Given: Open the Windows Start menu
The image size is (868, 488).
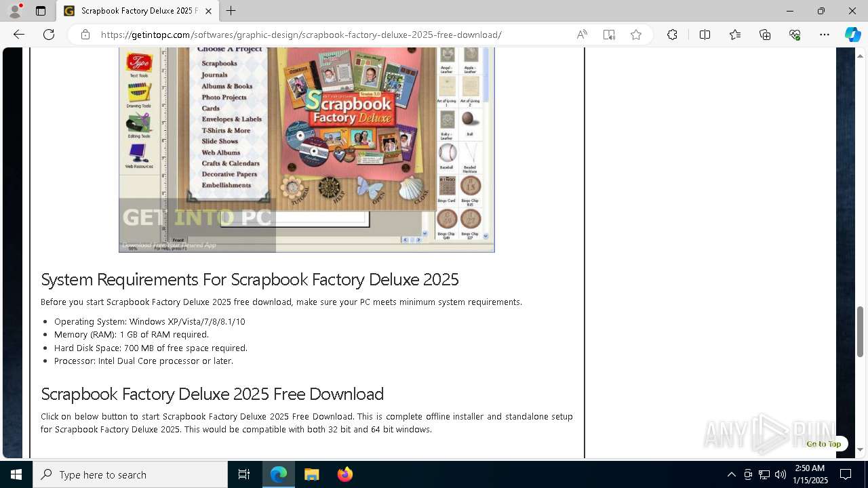Looking at the screenshot, I should click(x=16, y=474).
